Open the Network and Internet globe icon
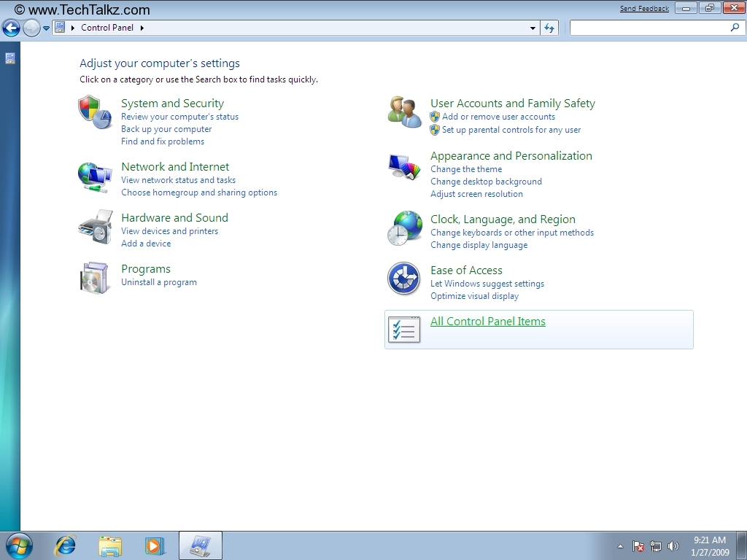This screenshot has height=560, width=747. click(x=95, y=176)
